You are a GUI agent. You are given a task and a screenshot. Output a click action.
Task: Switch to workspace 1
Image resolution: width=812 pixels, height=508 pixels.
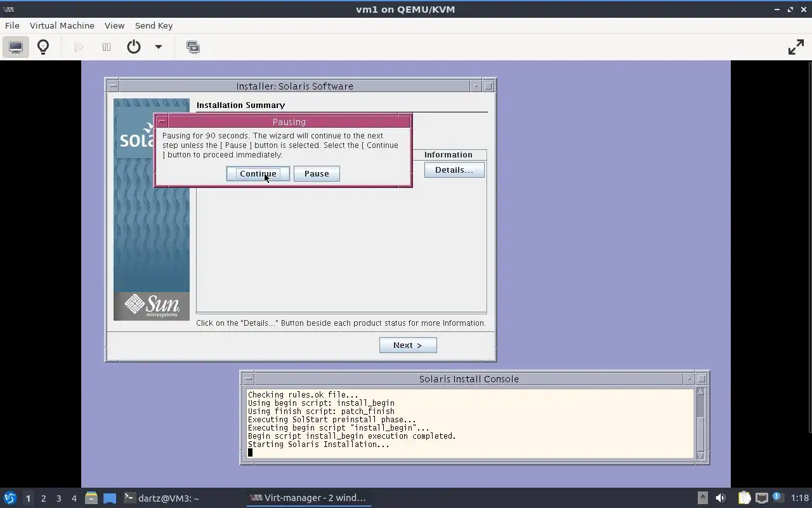click(x=28, y=498)
